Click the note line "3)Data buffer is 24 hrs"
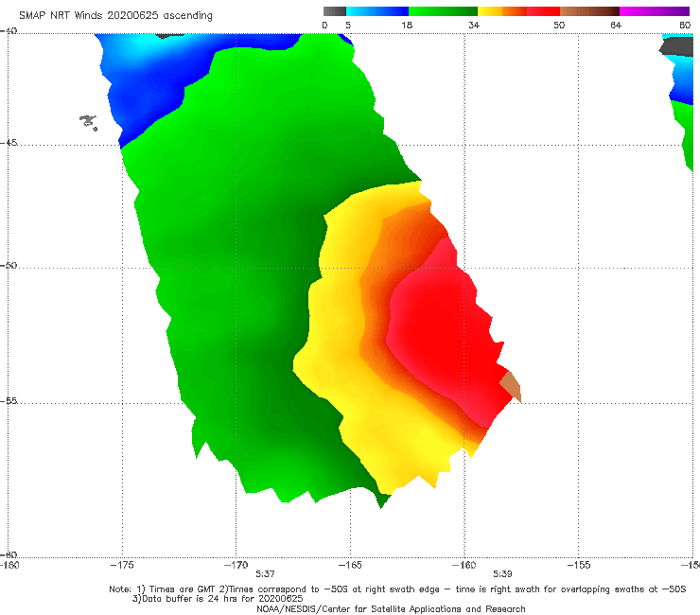The height and width of the screenshot is (615, 700). tap(218, 599)
